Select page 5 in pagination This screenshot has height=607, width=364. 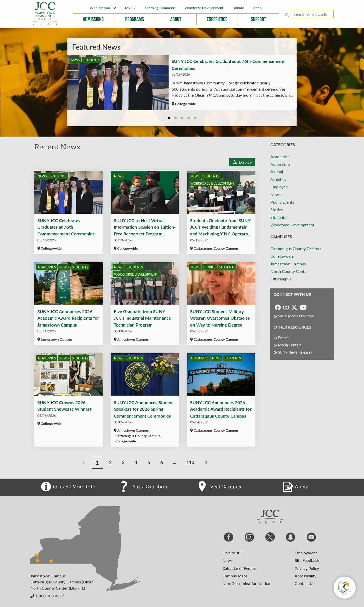(149, 462)
